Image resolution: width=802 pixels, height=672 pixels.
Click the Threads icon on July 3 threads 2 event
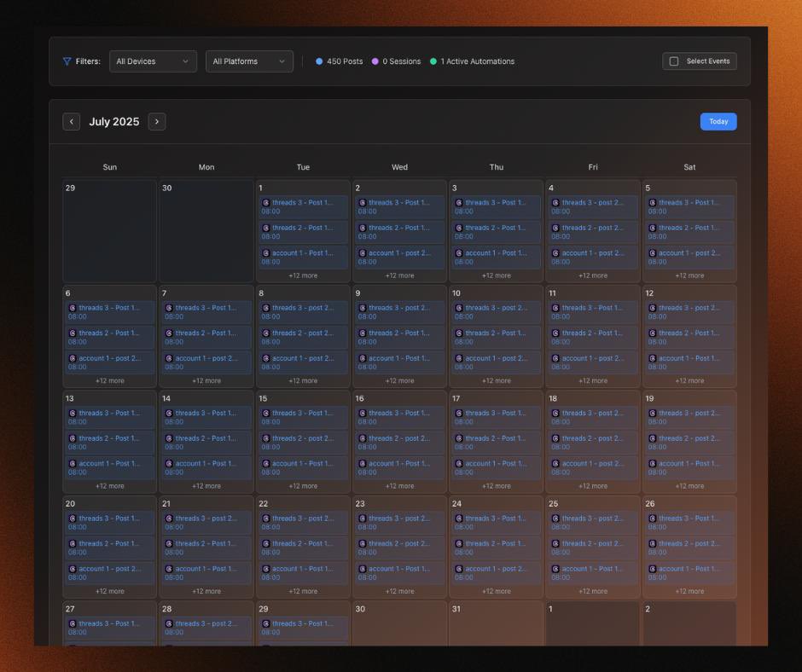click(x=459, y=228)
